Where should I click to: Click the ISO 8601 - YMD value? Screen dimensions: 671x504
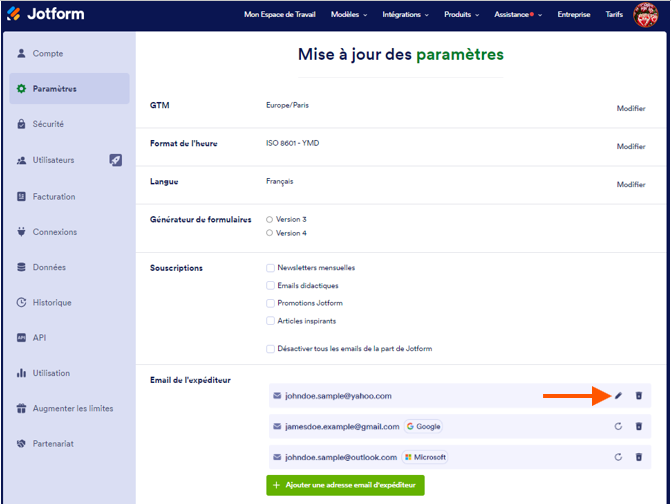[x=292, y=143]
